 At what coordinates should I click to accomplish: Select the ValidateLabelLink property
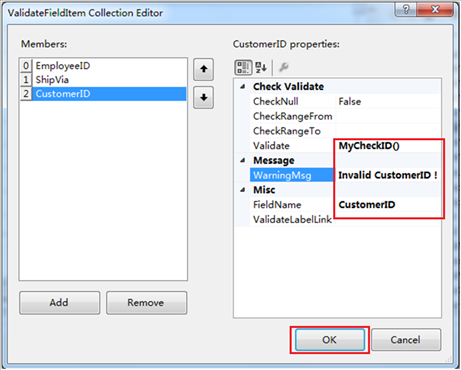point(292,219)
